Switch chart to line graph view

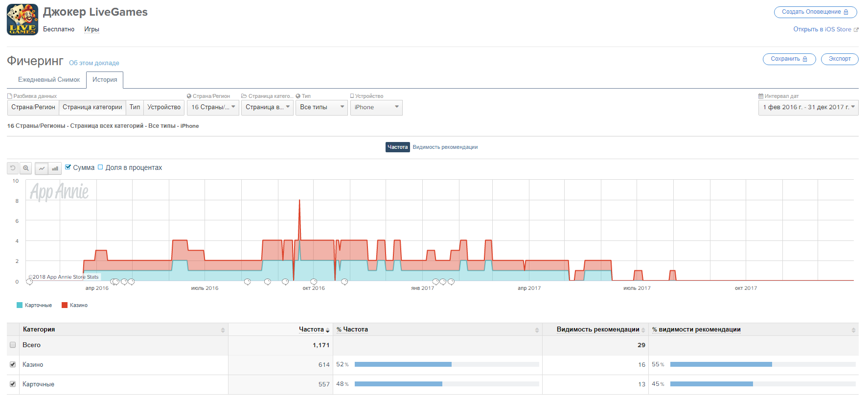pyautogui.click(x=42, y=168)
